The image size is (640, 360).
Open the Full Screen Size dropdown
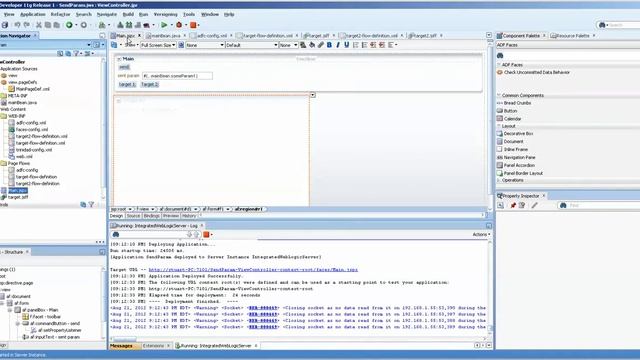158,45
